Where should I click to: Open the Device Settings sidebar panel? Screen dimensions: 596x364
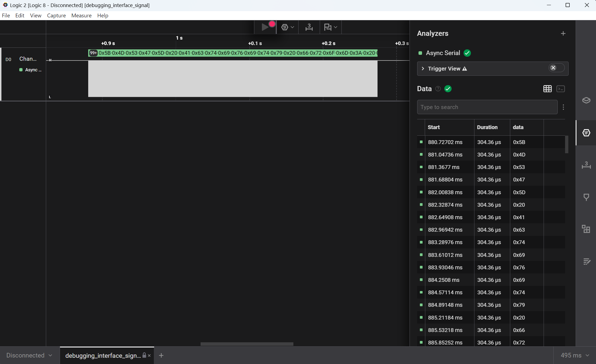(x=586, y=100)
